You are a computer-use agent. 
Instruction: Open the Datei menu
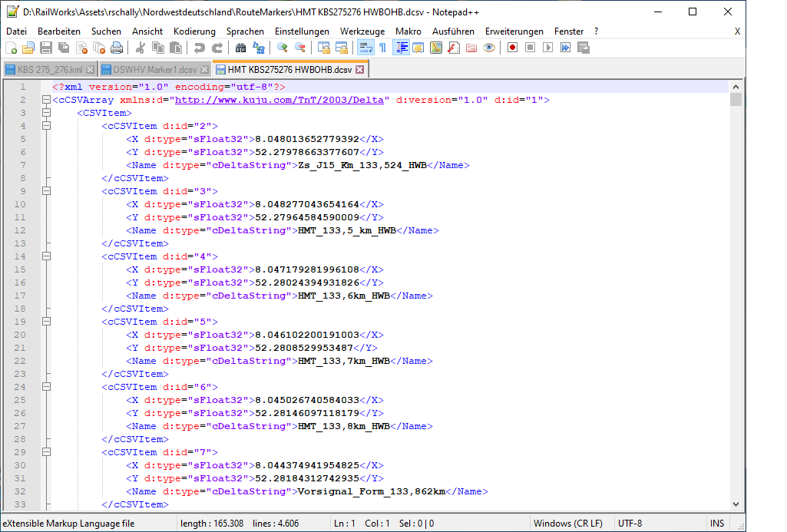(17, 31)
